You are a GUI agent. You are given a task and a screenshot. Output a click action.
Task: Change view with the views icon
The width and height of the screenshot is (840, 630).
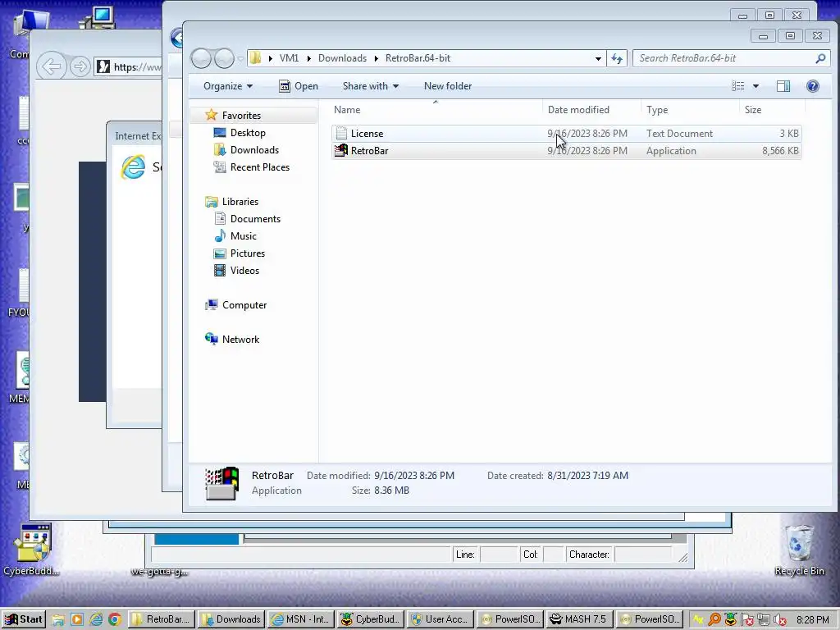click(737, 86)
